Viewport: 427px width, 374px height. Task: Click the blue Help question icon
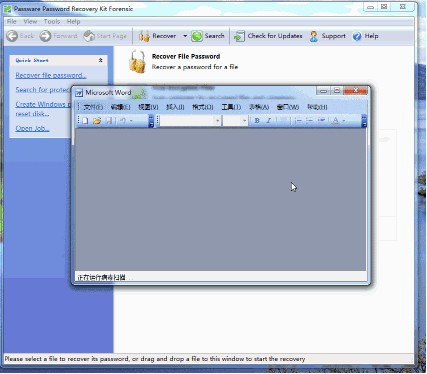[357, 36]
